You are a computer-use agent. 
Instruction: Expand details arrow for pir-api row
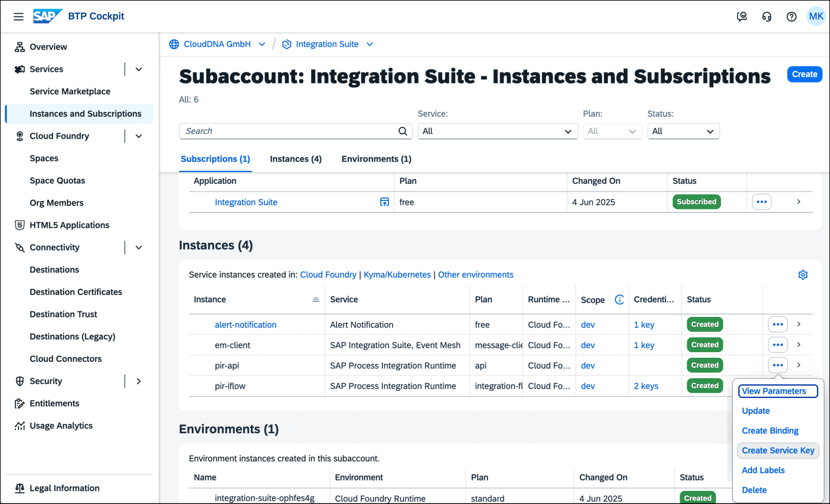[799, 365]
